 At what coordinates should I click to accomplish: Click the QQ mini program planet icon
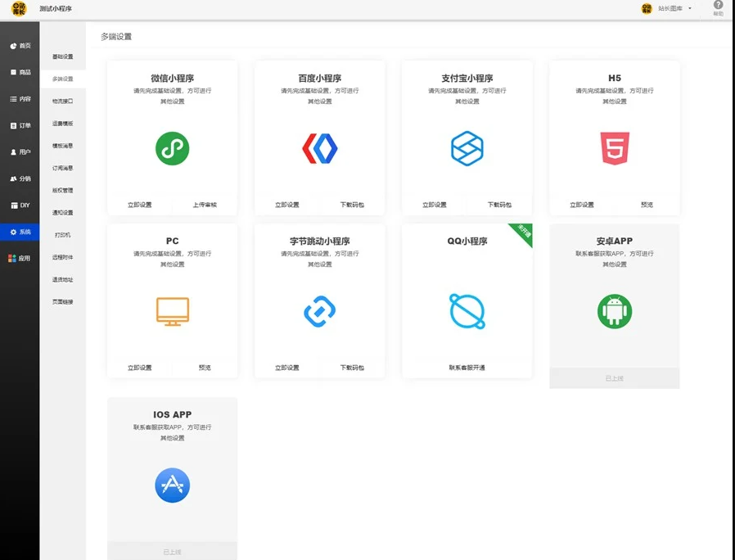coord(467,311)
